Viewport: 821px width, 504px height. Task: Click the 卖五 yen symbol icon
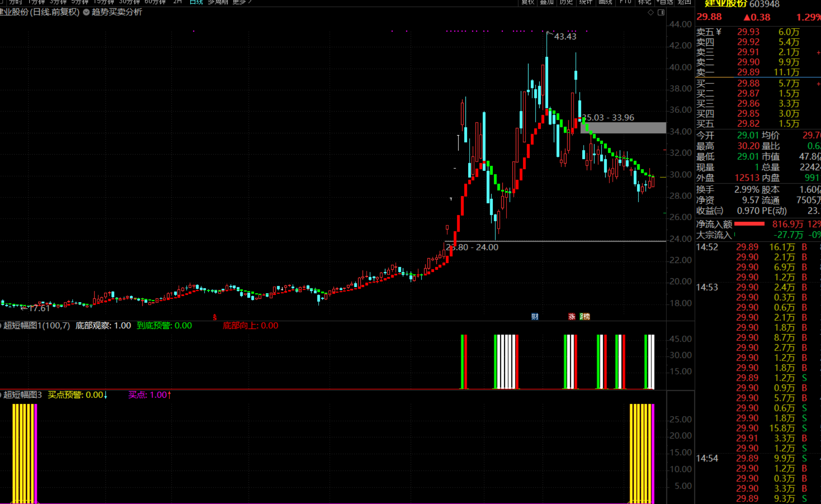719,32
